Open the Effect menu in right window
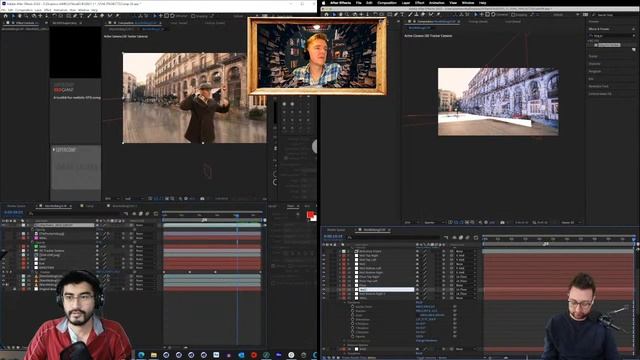Screen dimensions: 640x360 [419, 3]
